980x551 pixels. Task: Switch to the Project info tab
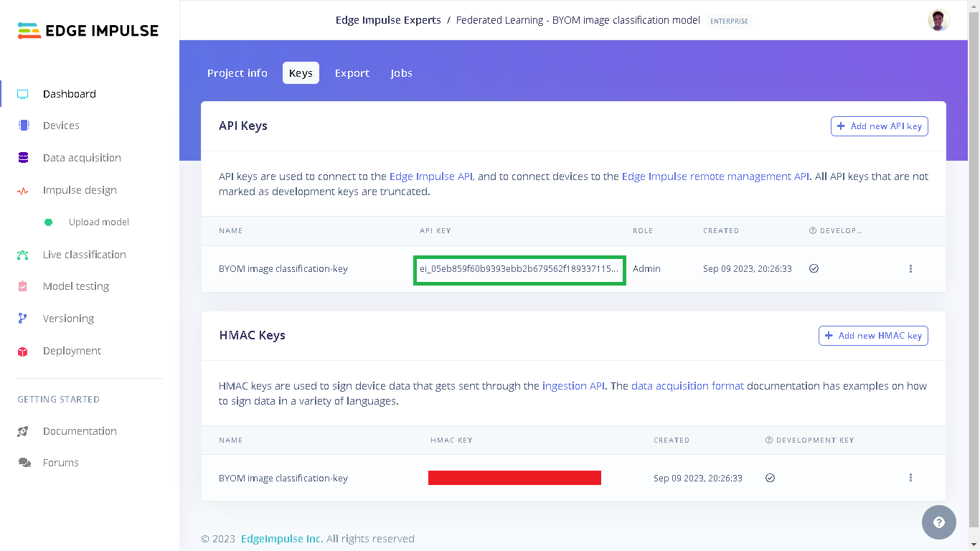tap(237, 73)
